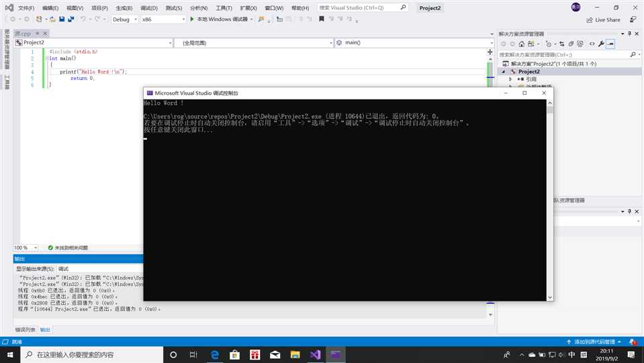Click the bookmark icon in the toolbar
The height and width of the screenshot is (363, 644).
pos(322,19)
